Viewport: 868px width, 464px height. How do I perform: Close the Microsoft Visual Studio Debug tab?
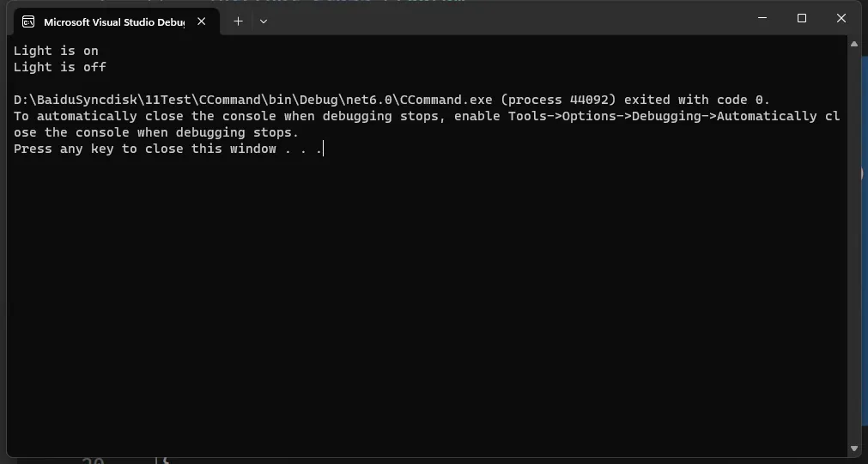point(202,21)
